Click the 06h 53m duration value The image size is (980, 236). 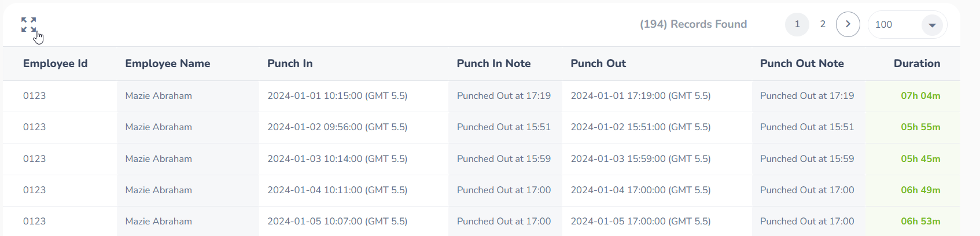[x=920, y=222]
